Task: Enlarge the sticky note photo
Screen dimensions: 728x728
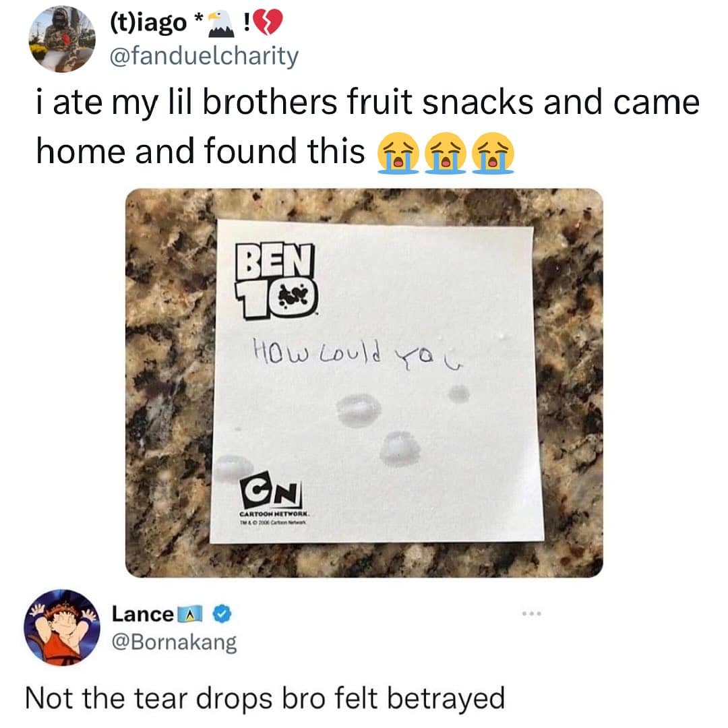Action: (x=364, y=383)
